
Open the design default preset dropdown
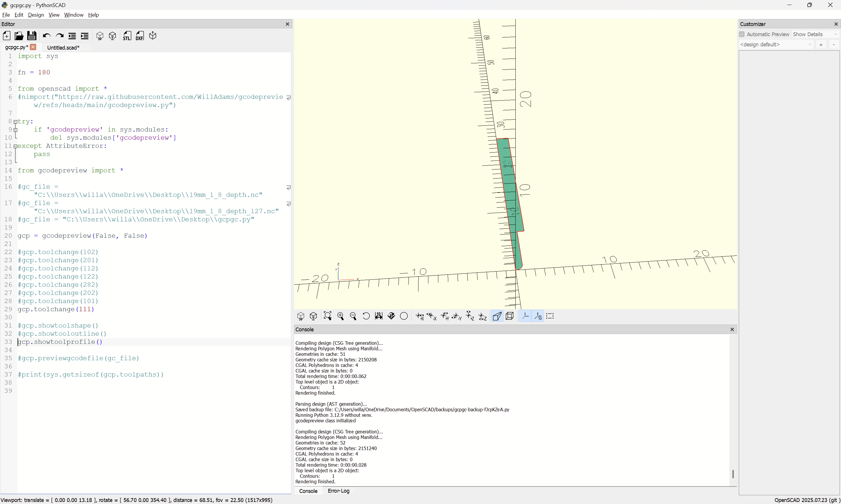coord(776,45)
